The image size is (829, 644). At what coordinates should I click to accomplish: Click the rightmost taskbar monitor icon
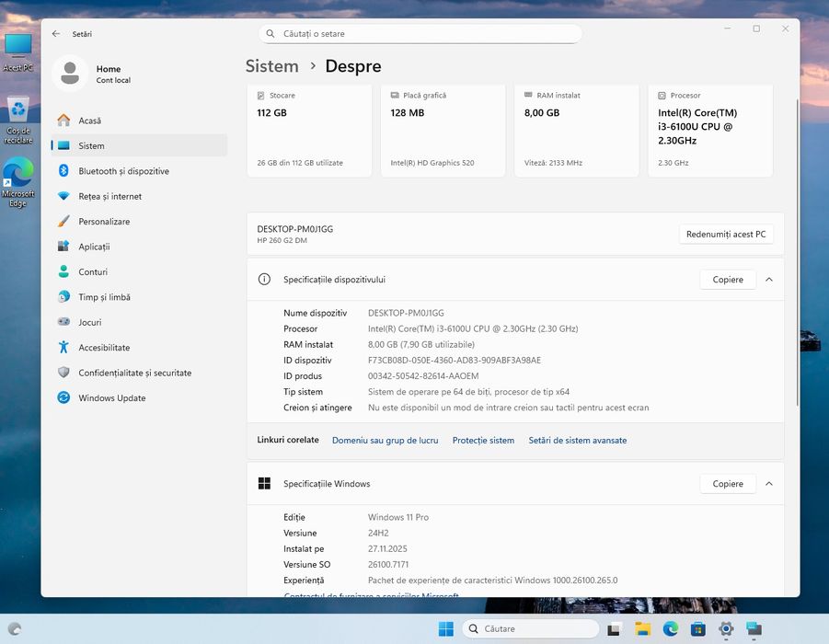pos(754,628)
